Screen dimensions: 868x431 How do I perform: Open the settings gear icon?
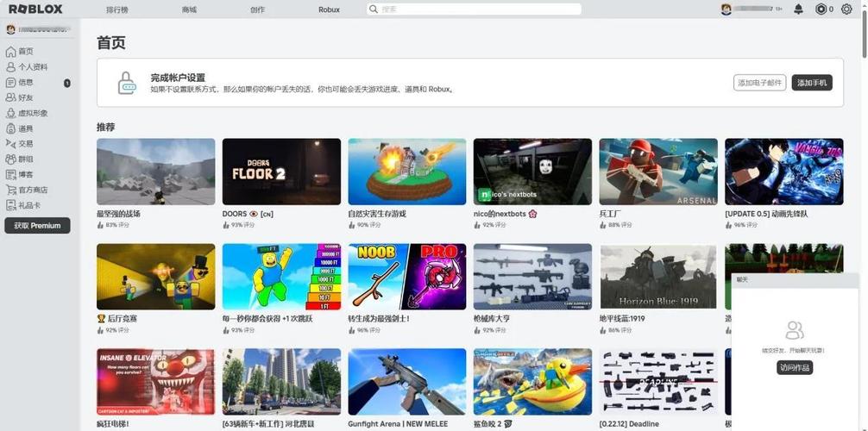[x=846, y=9]
